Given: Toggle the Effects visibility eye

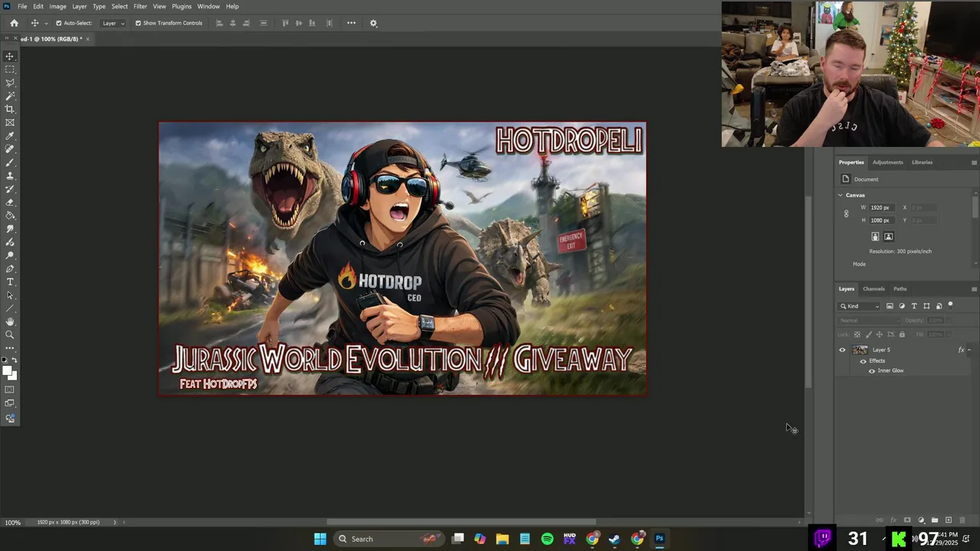Looking at the screenshot, I should coord(864,361).
